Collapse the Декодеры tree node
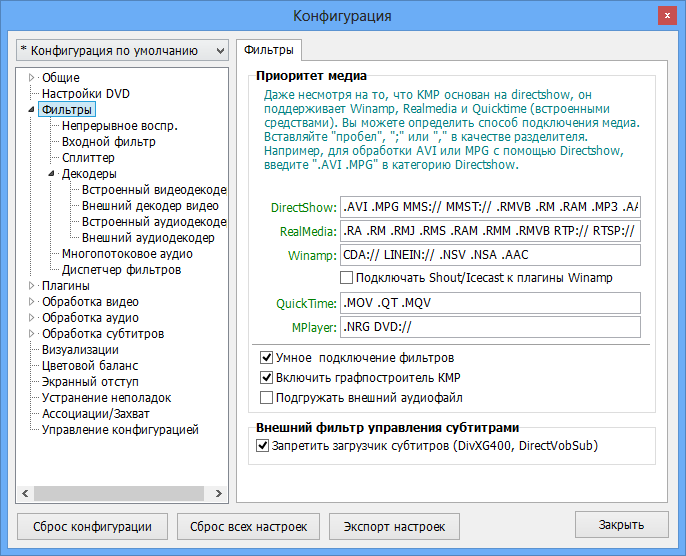The image size is (686, 556). click(51, 174)
